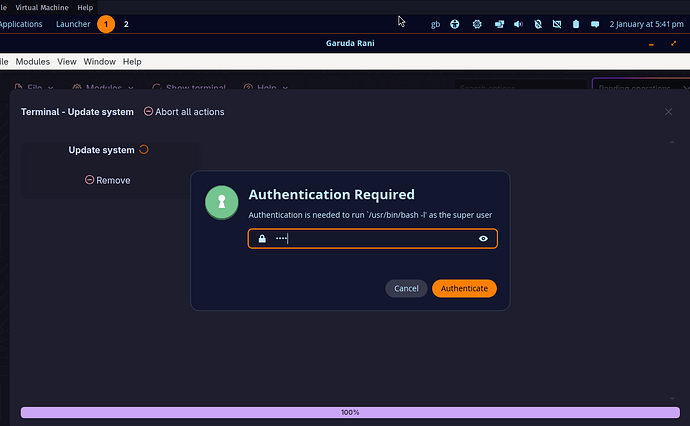690x426 pixels.
Task: Click the Authenticate button
Action: (x=464, y=288)
